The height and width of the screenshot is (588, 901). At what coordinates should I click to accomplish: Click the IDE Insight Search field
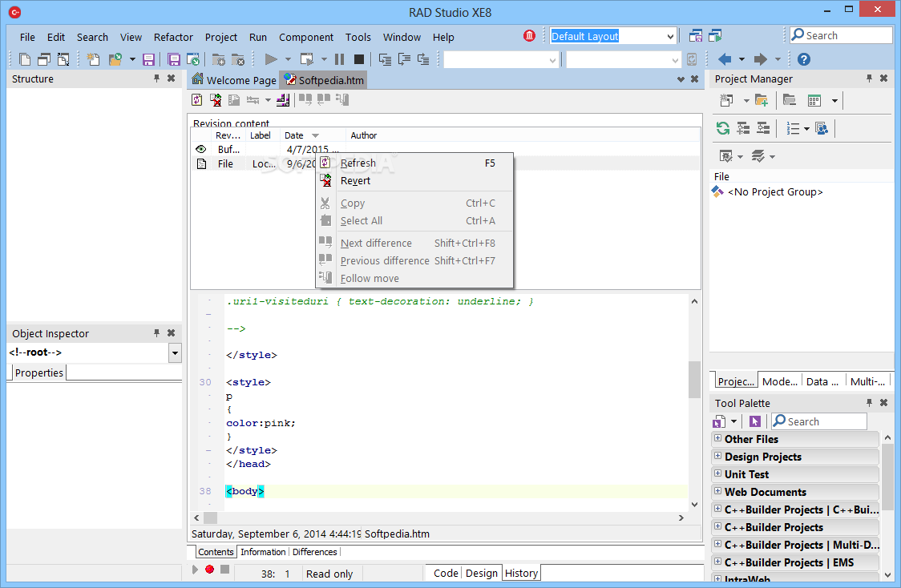click(841, 35)
